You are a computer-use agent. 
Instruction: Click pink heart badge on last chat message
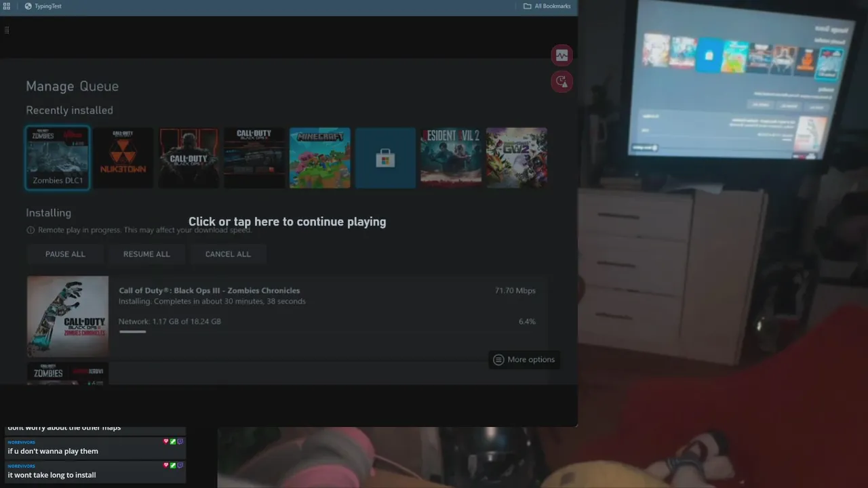click(165, 465)
